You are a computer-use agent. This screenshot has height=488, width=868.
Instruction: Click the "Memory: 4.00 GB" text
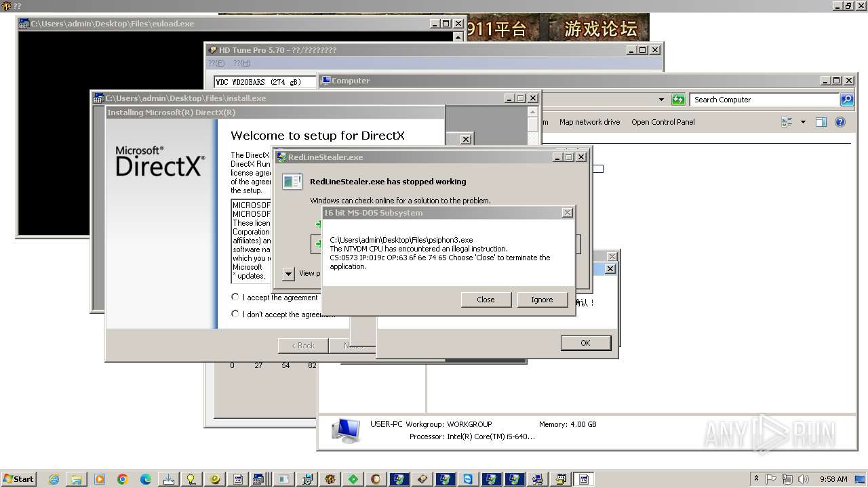pos(568,424)
